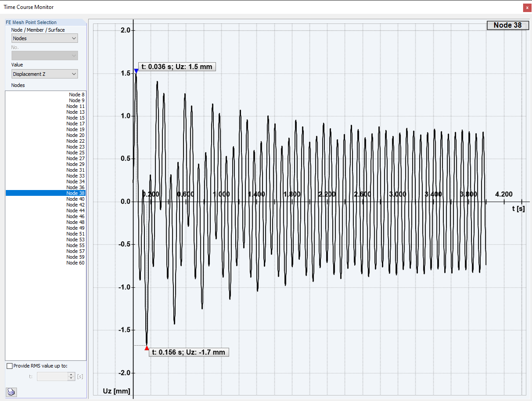
Task: Click the t [s] axis label
Action: pos(518,207)
